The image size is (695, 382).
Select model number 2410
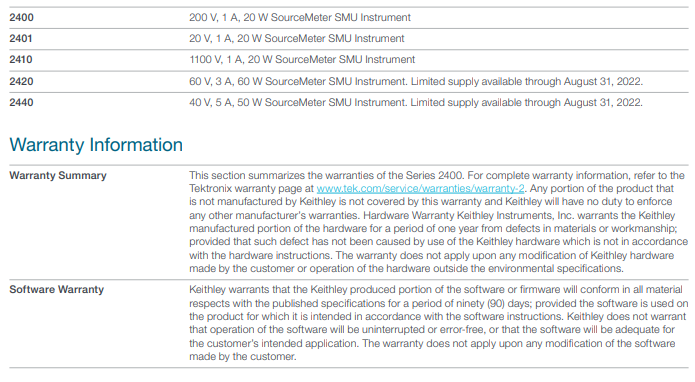click(21, 59)
